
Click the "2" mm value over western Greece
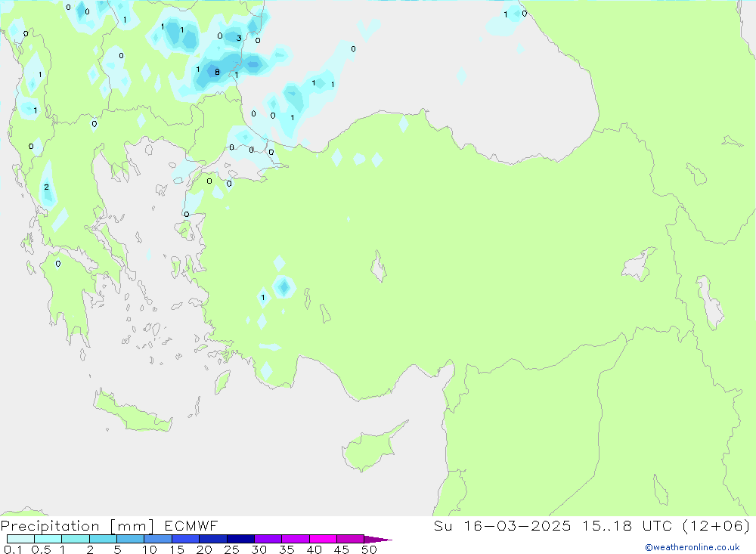point(46,187)
